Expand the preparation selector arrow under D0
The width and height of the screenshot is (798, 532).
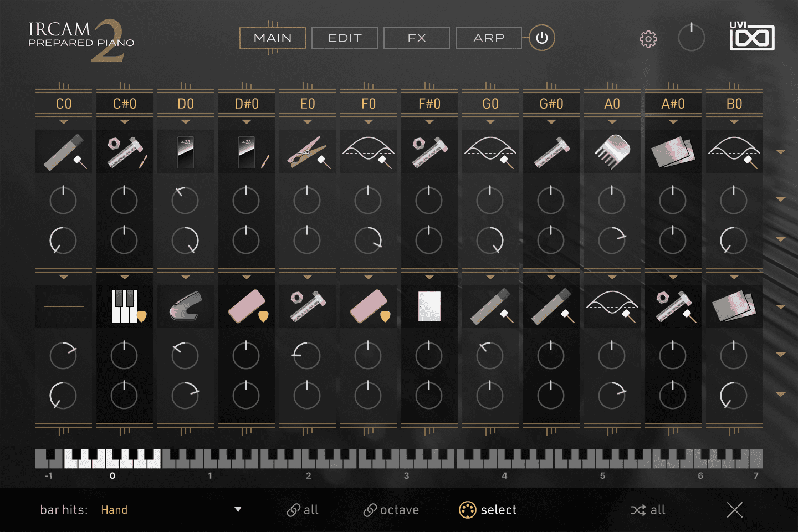pos(185,121)
